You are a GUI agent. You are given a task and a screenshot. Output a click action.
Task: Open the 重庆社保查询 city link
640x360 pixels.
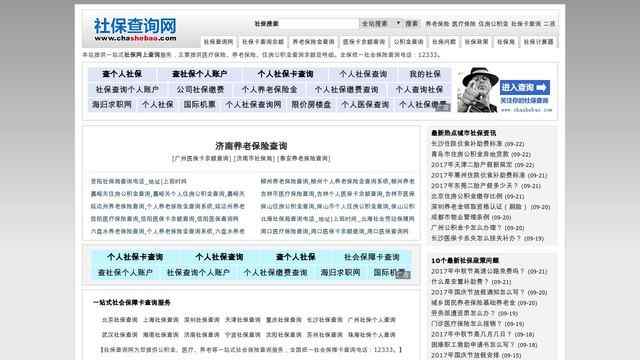point(284,320)
